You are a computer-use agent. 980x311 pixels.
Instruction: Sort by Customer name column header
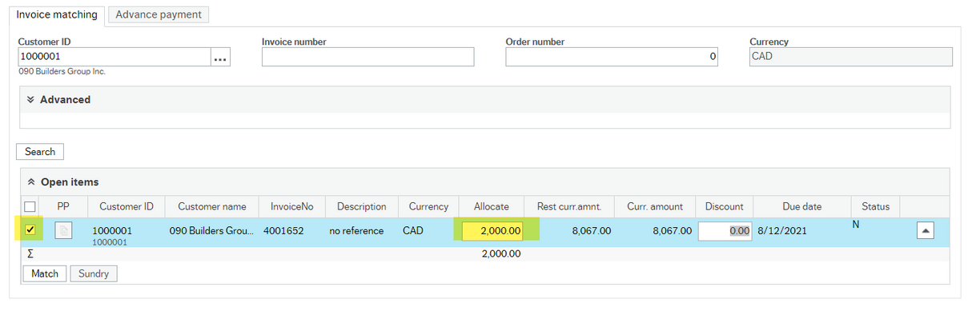(x=212, y=206)
